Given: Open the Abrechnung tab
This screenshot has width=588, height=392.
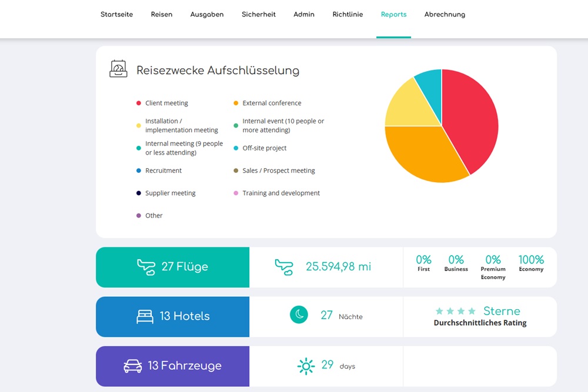Looking at the screenshot, I should [x=445, y=14].
